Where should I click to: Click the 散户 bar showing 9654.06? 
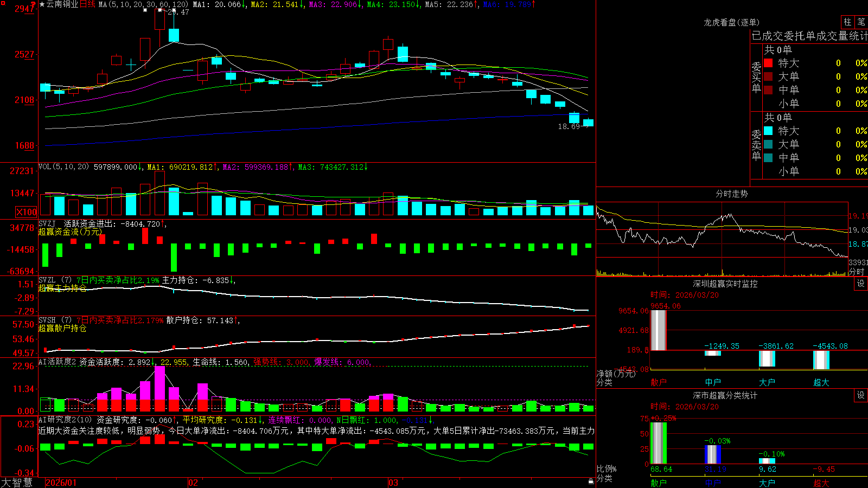pos(658,330)
